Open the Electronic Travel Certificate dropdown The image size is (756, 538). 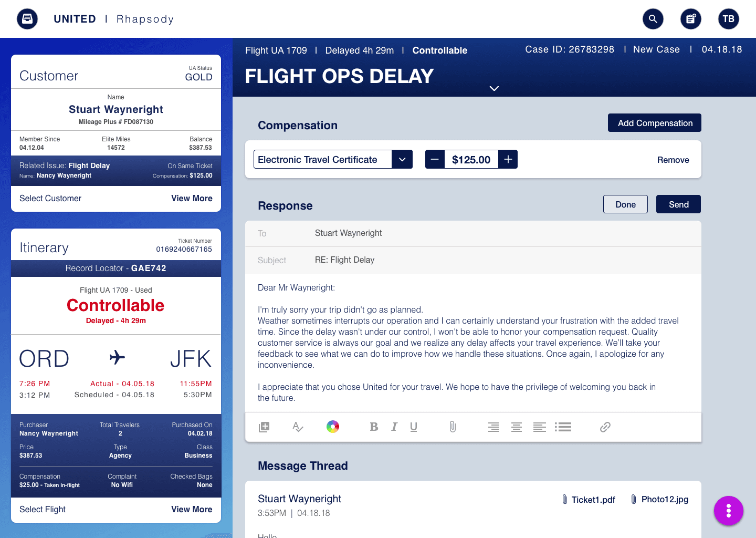click(x=333, y=159)
